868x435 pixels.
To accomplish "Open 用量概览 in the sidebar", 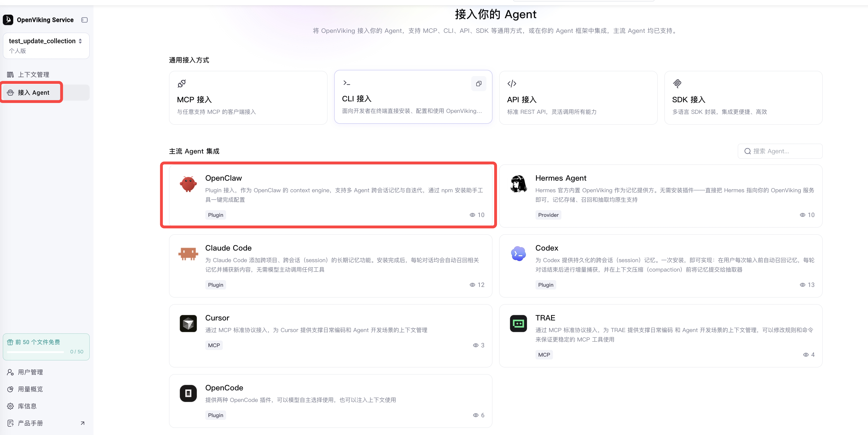I will tap(46, 389).
